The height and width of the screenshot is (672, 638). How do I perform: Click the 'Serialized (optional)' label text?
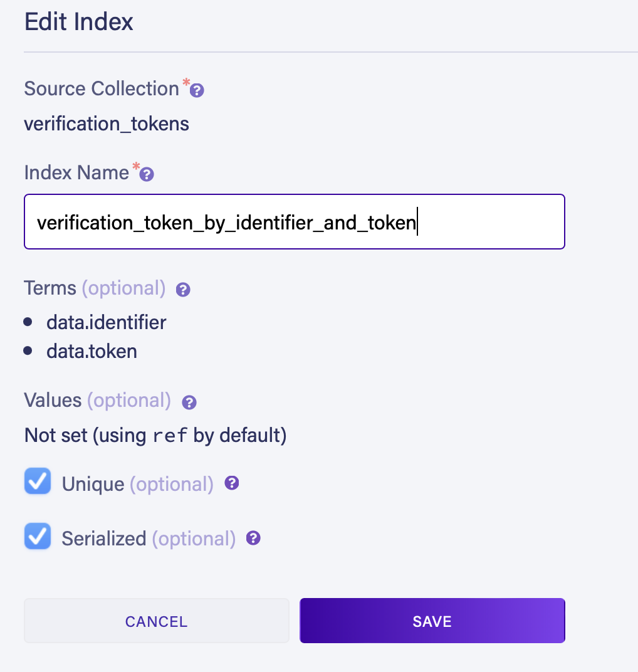pyautogui.click(x=149, y=538)
